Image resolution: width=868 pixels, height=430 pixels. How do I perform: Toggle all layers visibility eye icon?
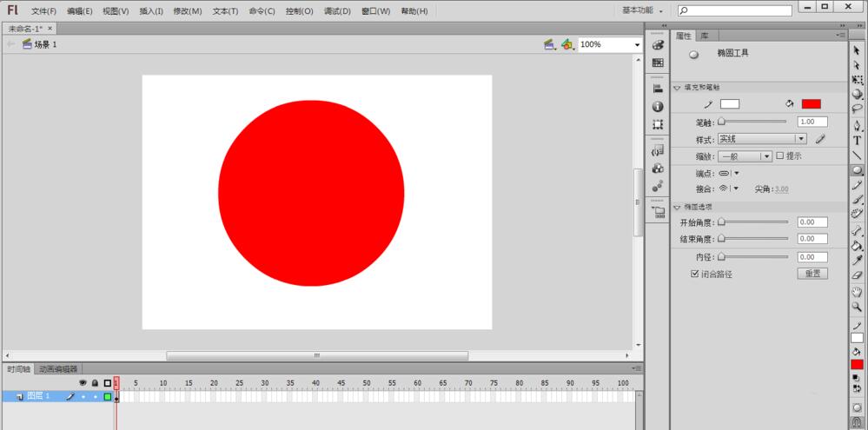point(83,382)
